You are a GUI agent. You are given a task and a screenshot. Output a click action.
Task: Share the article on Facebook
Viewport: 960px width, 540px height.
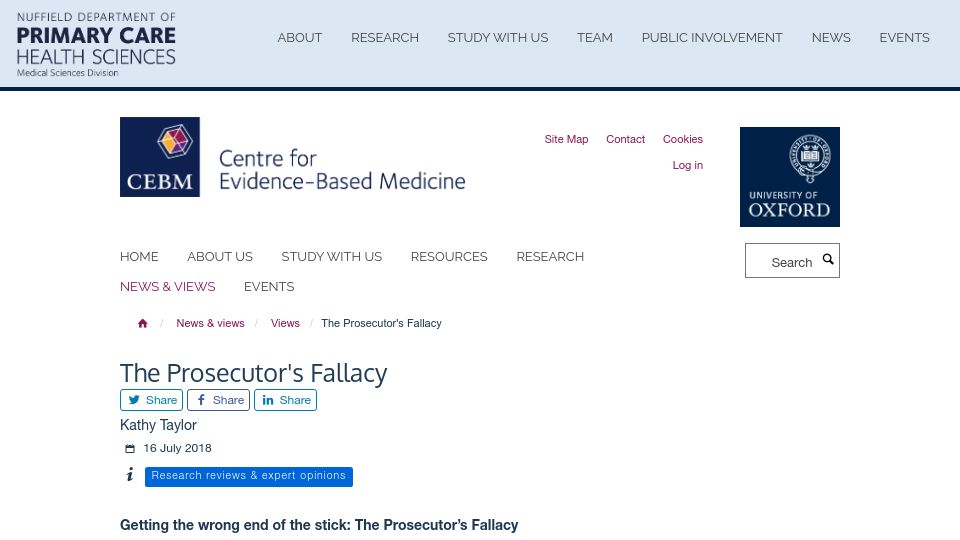(219, 400)
